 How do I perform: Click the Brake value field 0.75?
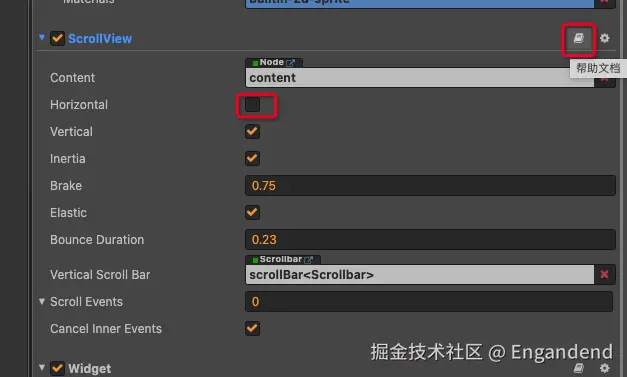tap(430, 186)
